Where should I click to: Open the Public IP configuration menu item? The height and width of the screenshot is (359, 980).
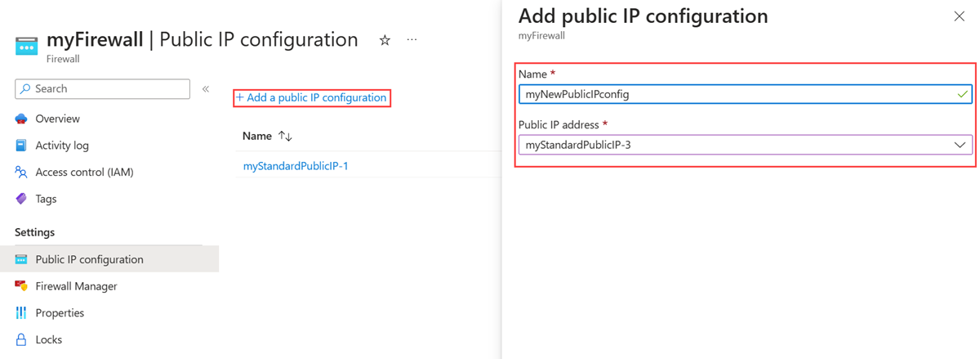coord(89,259)
